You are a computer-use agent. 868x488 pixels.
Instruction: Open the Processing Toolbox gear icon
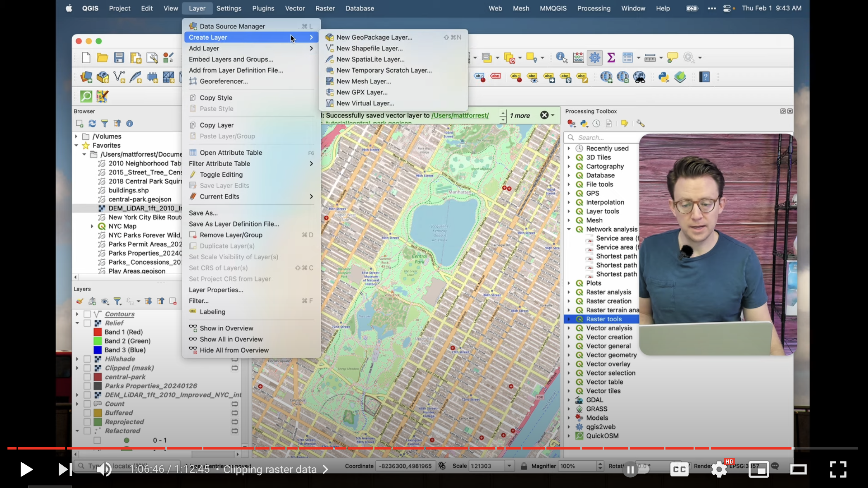[594, 58]
